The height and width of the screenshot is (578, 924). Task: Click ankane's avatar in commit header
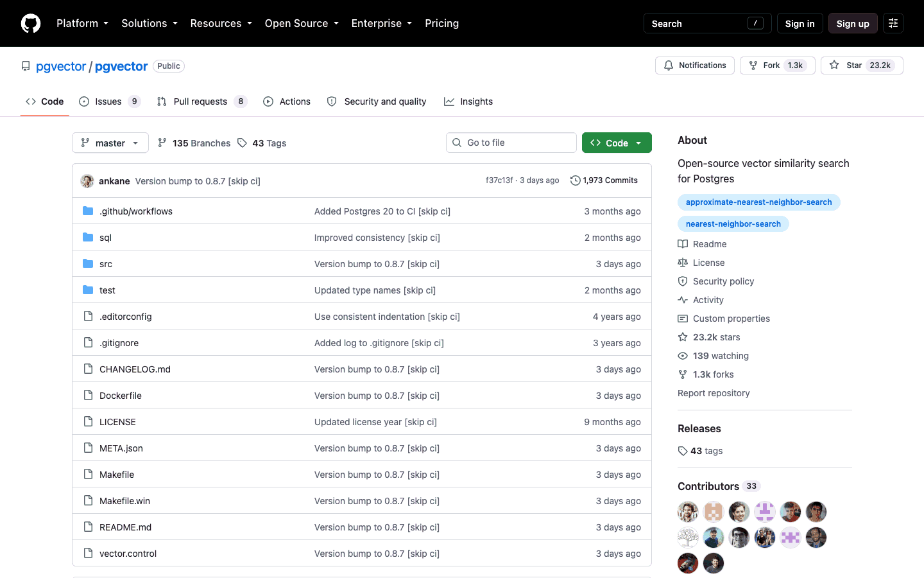87,181
